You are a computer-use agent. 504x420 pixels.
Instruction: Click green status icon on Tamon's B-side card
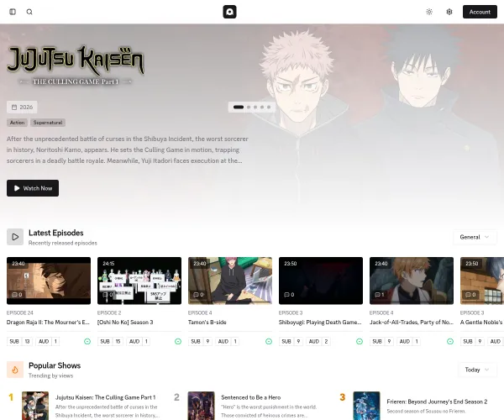269,341
